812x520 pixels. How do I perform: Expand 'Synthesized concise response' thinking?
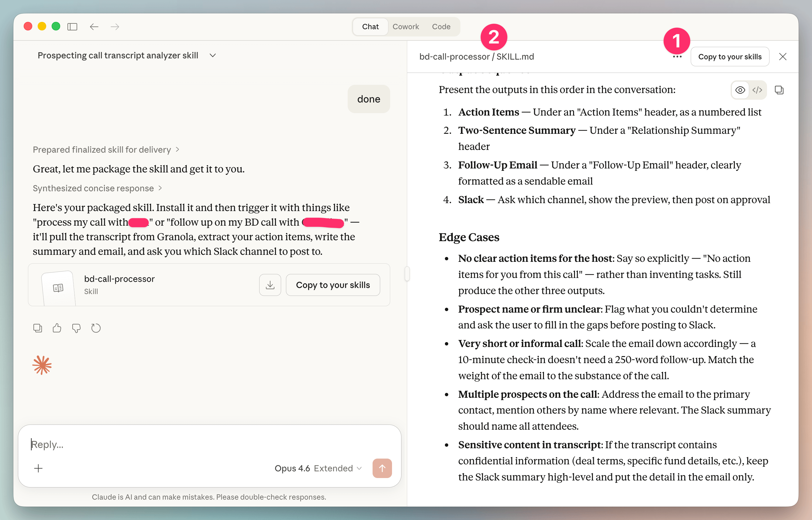pyautogui.click(x=98, y=188)
